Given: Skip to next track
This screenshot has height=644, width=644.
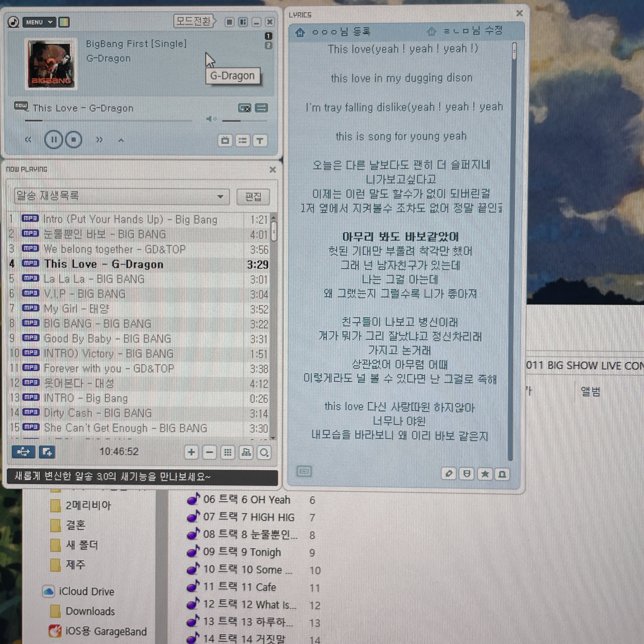Looking at the screenshot, I should click(99, 140).
